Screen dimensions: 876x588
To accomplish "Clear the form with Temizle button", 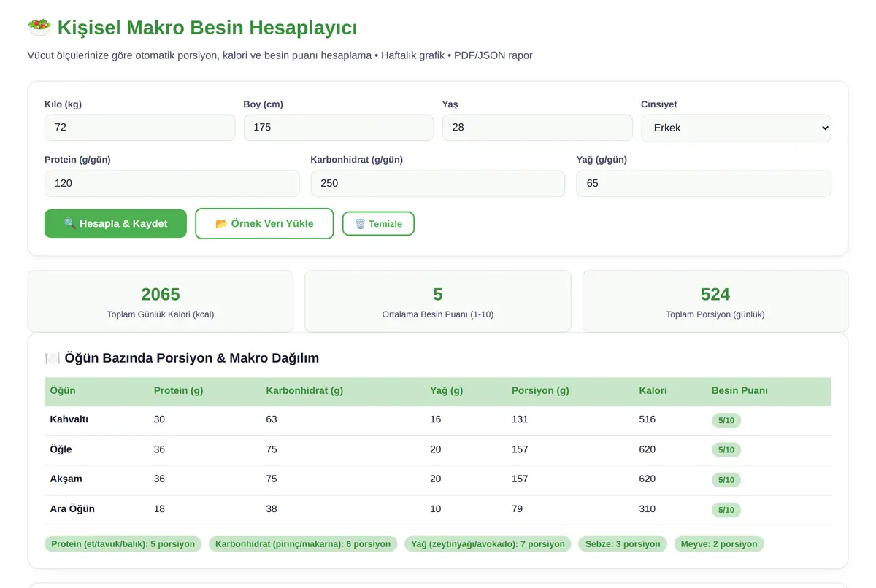I will (x=378, y=224).
